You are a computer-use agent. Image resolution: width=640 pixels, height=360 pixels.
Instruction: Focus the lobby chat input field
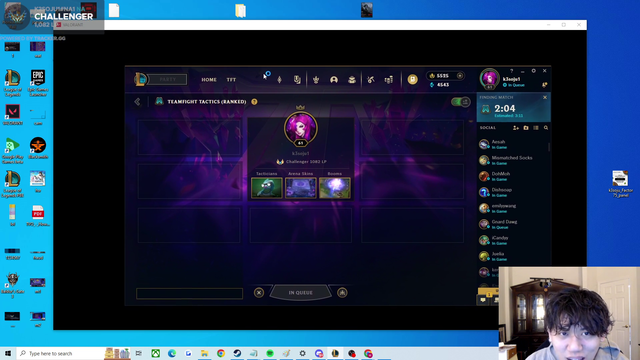coord(189,293)
